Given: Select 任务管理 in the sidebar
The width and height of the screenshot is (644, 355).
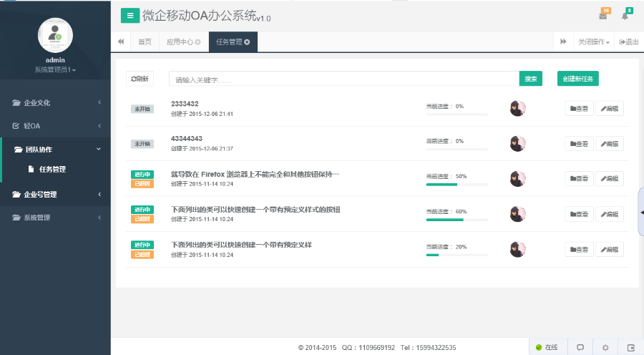Looking at the screenshot, I should point(52,170).
